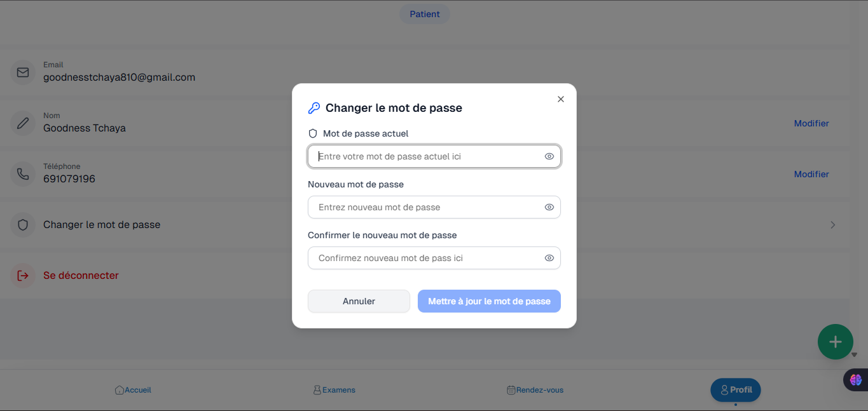Open the Accueil tab

[133, 390]
